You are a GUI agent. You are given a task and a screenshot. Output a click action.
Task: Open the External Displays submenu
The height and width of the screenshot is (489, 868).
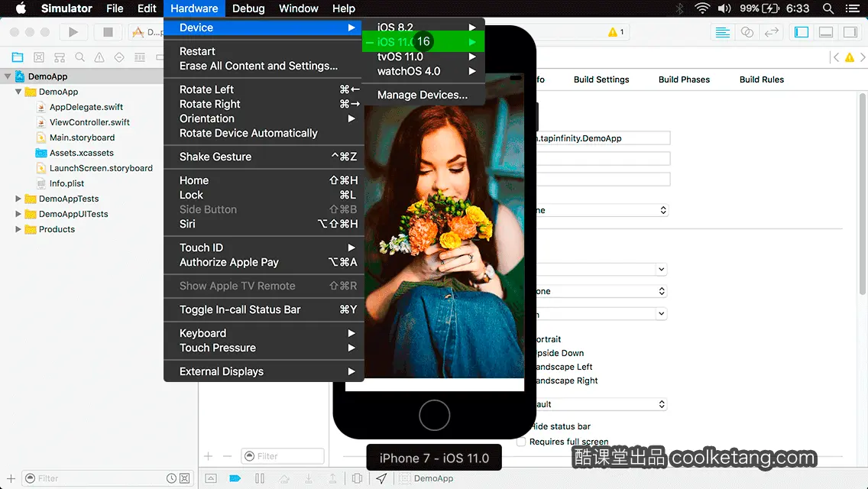[x=264, y=371]
